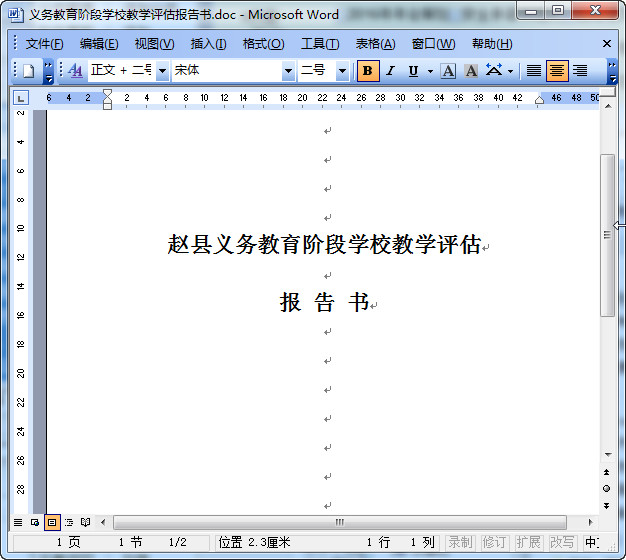626x560 pixels.
Task: Click the Word document icon in title bar
Action: [15, 14]
